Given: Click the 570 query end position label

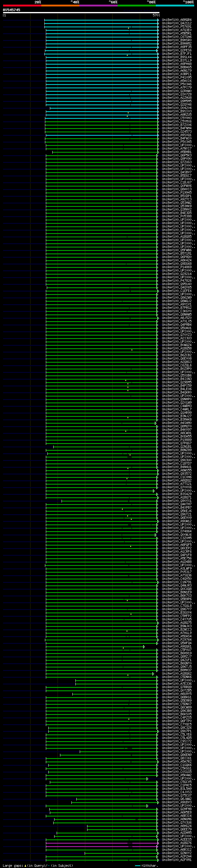Looking at the screenshot, I should pos(155,15).
